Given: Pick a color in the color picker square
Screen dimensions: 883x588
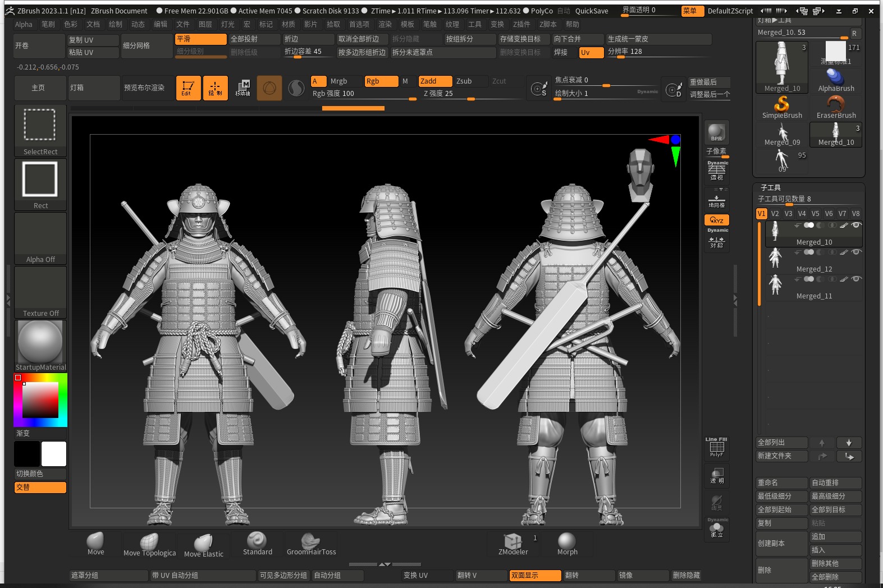Looking at the screenshot, I should pyautogui.click(x=40, y=400).
